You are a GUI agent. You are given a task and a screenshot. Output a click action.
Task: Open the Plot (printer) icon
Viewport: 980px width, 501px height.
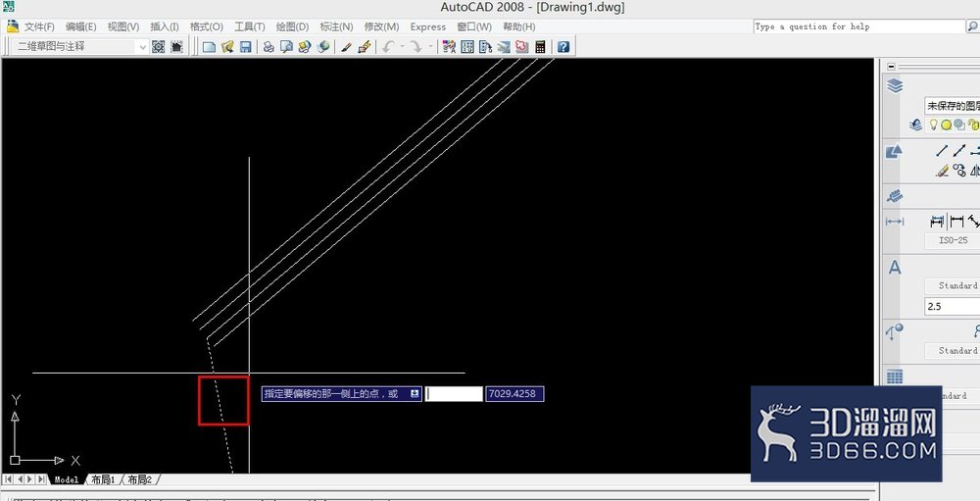(x=269, y=47)
